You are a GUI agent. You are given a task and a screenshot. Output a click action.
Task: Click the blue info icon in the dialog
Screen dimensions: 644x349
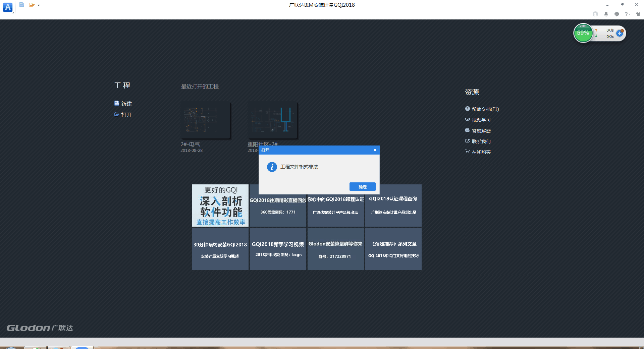tap(272, 167)
